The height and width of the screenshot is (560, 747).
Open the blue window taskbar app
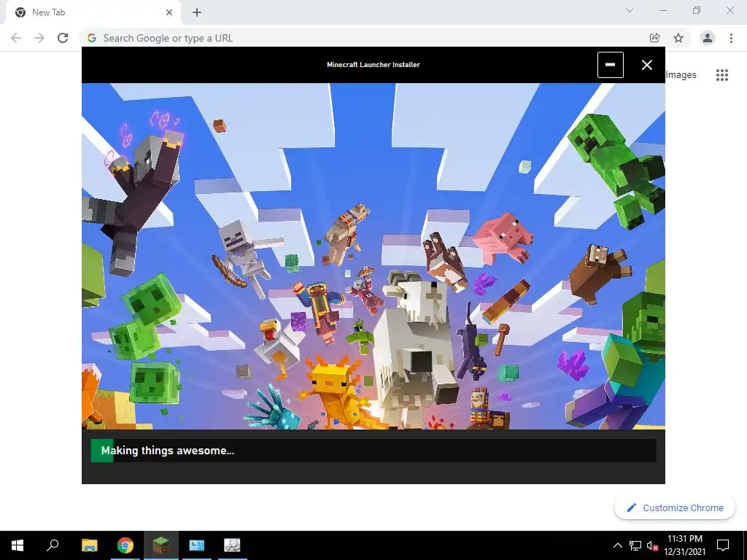pyautogui.click(x=196, y=545)
